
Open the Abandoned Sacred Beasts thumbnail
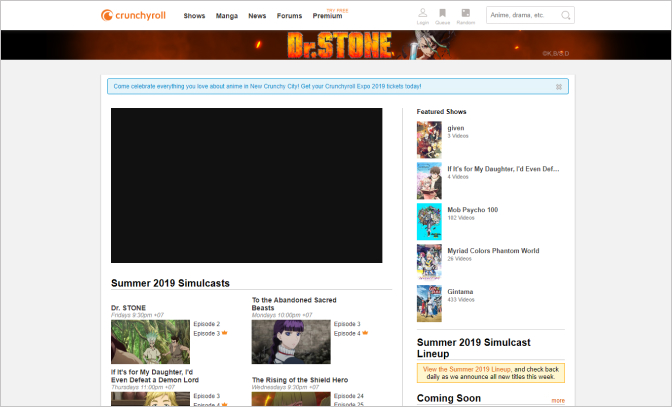tap(291, 342)
